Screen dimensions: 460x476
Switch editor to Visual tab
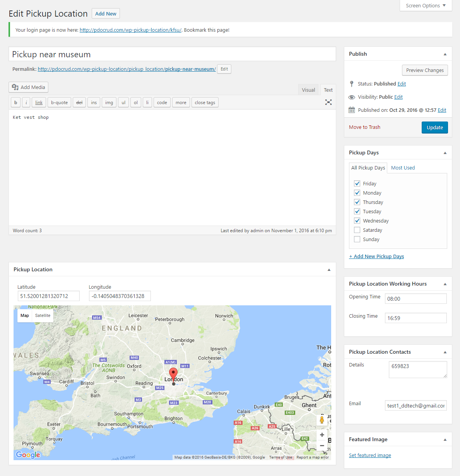(308, 90)
